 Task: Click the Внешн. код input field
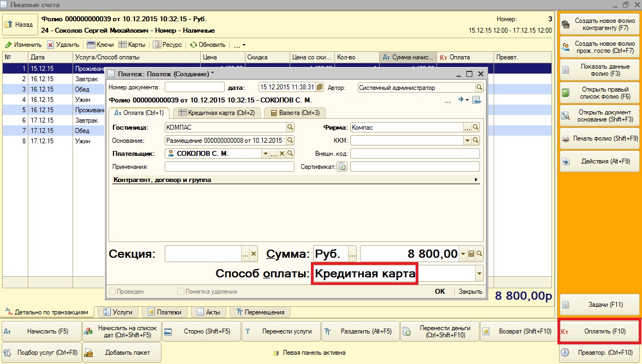tap(415, 153)
